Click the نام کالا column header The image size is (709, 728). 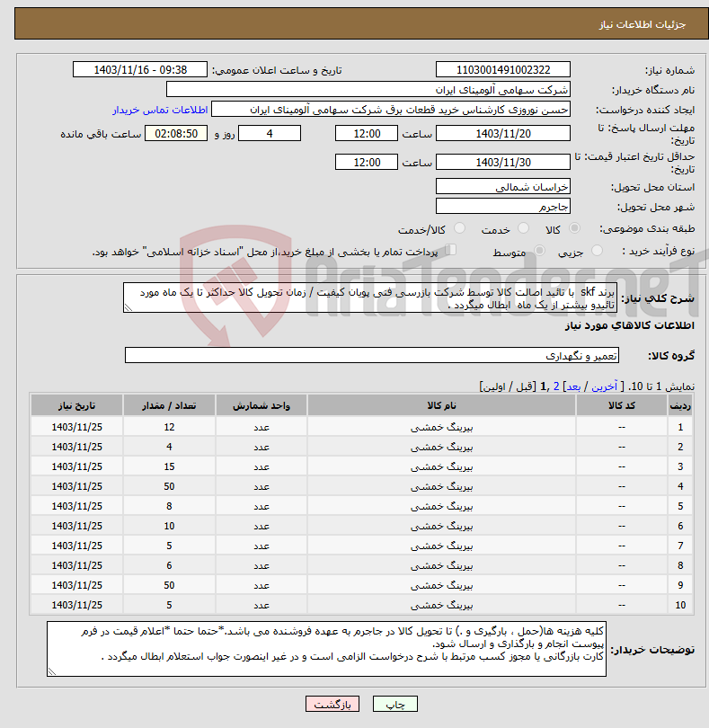coord(441,405)
